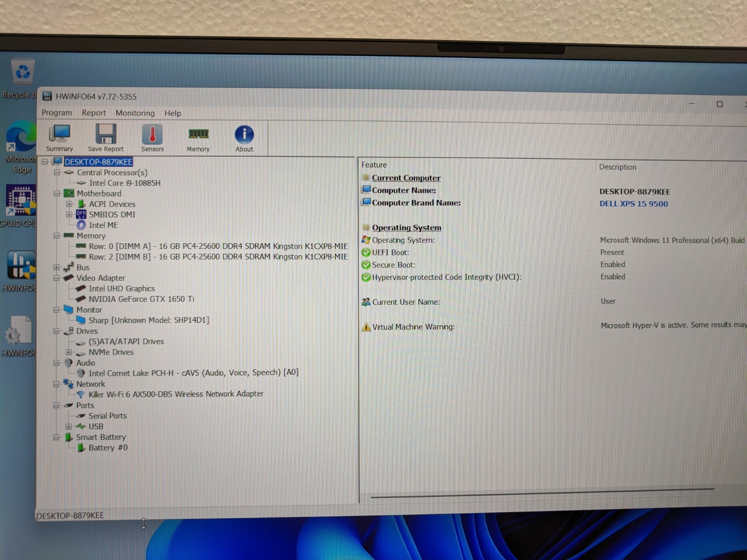This screenshot has height=560, width=747.
Task: Click the Virtual Machine Warning triangle icon
Action: [x=366, y=327]
